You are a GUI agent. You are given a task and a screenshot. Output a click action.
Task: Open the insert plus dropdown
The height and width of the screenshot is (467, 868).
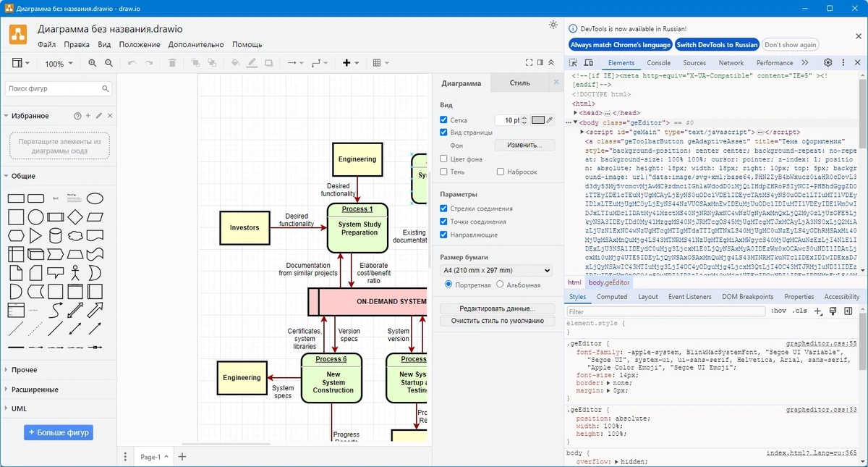click(350, 63)
